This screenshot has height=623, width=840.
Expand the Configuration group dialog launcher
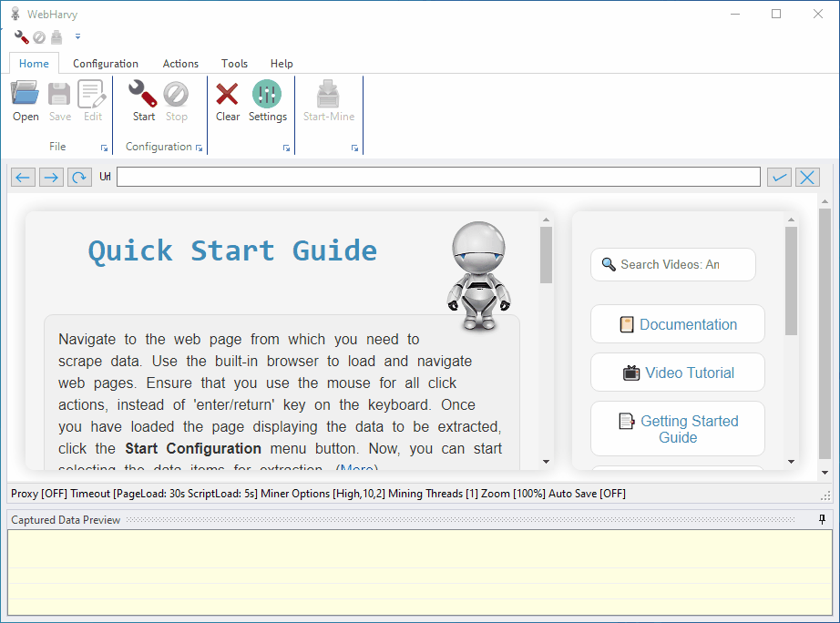click(x=199, y=148)
